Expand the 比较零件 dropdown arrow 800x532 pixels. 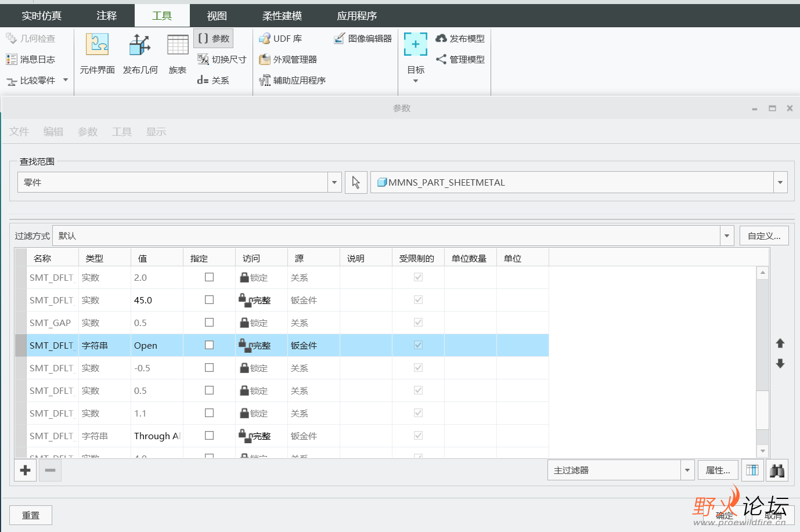[66, 80]
